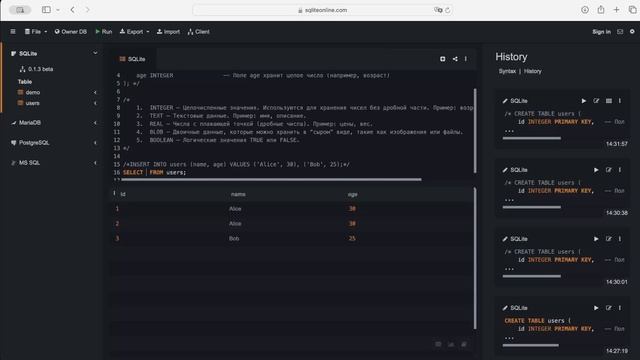The height and width of the screenshot is (360, 640).
Task: Edit the 14:27:19 history query
Action: tap(609, 308)
